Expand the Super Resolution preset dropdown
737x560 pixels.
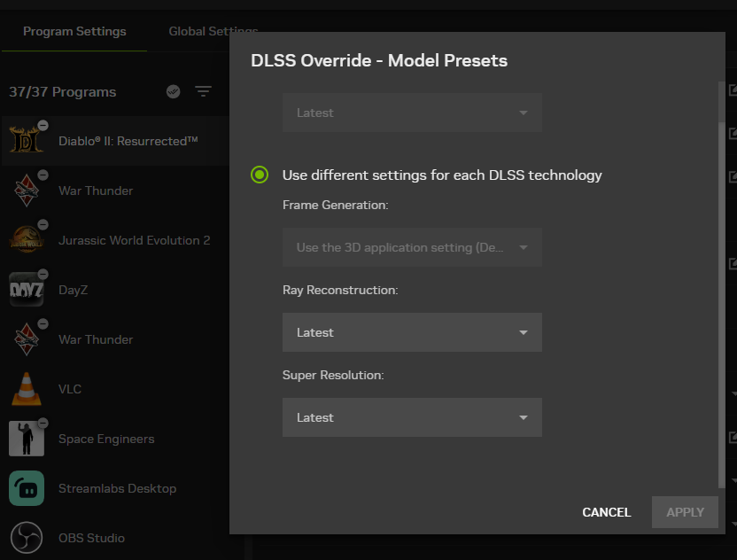(x=412, y=417)
